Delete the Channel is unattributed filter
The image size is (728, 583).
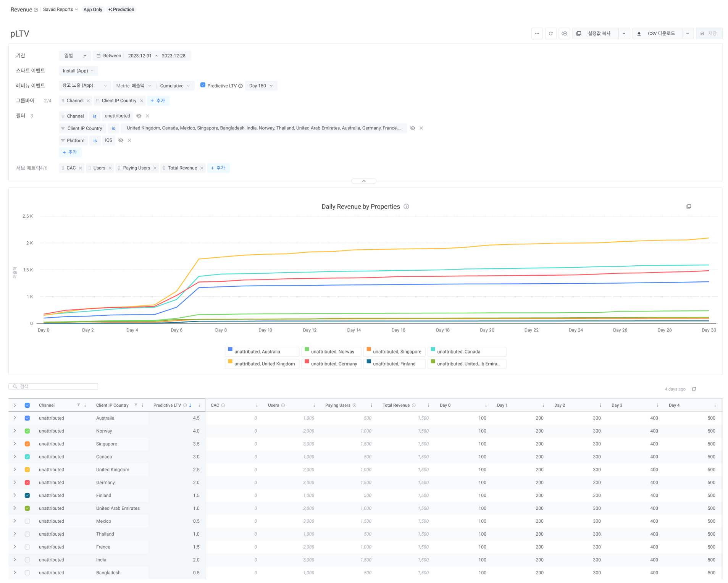pos(147,116)
